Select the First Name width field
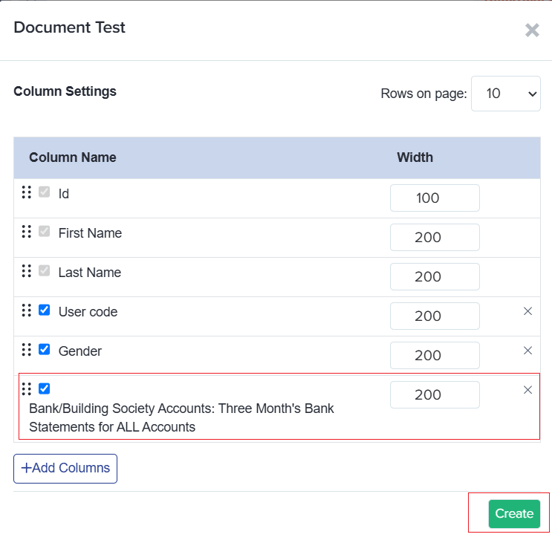Viewport: 552px width, 540px height. click(x=434, y=238)
